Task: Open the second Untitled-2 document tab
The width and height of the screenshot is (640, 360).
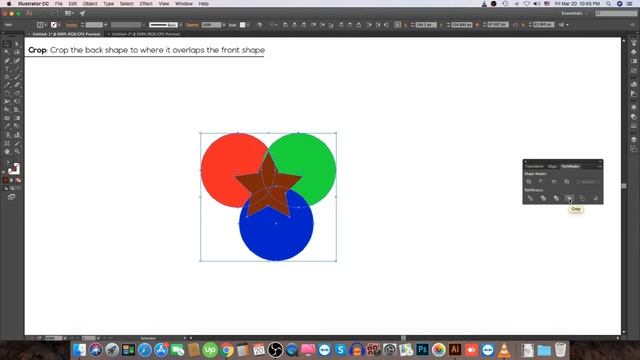Action: (146, 34)
